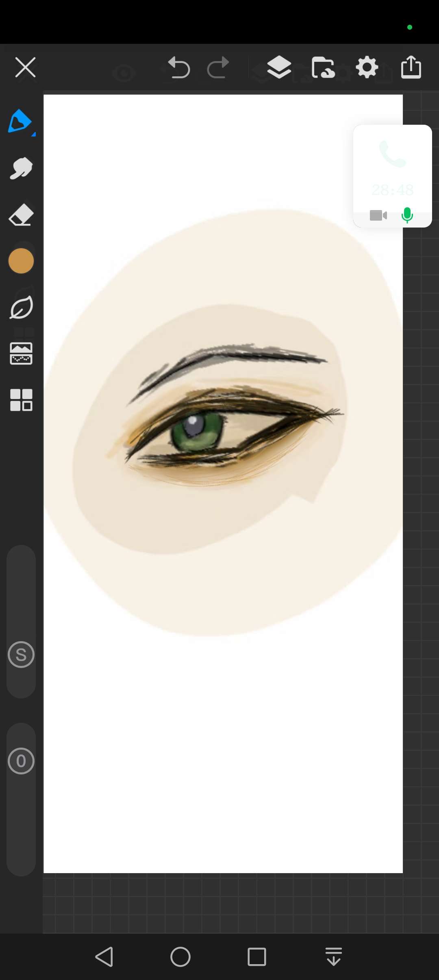Redo the undone stroke
This screenshot has height=980, width=439.
218,67
